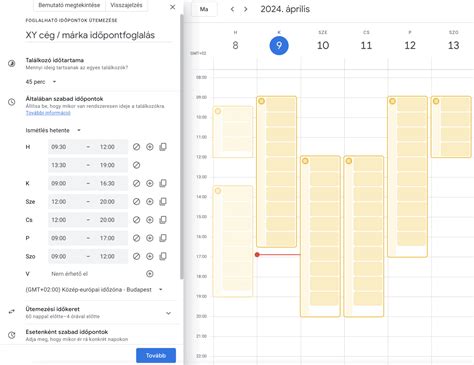Open Monday afternoon availability block
Screen dimensions: 474x365
tap(233, 241)
